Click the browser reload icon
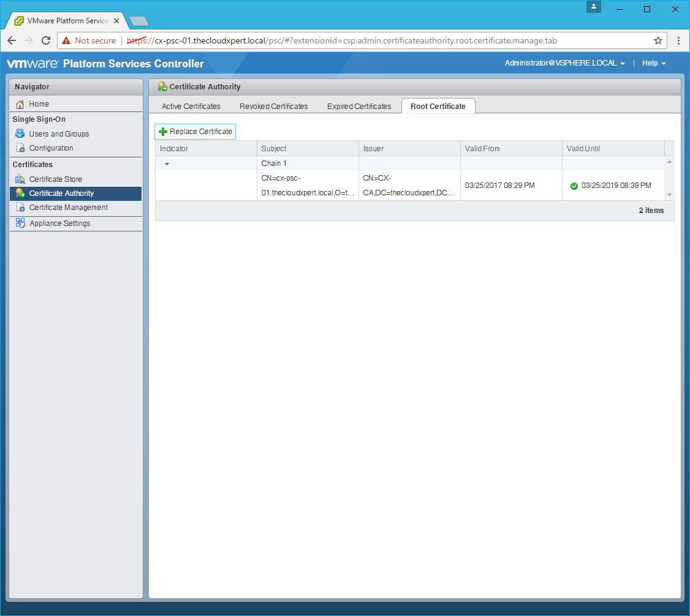 tap(46, 40)
